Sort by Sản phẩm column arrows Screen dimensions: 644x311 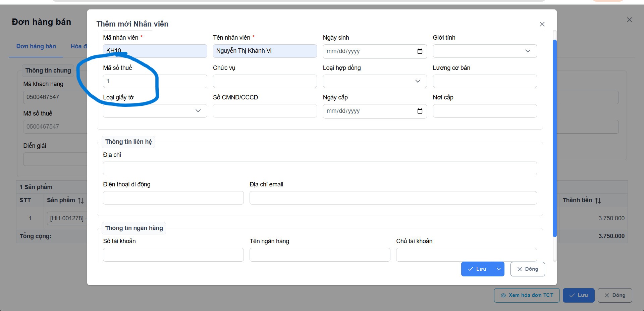(81, 201)
